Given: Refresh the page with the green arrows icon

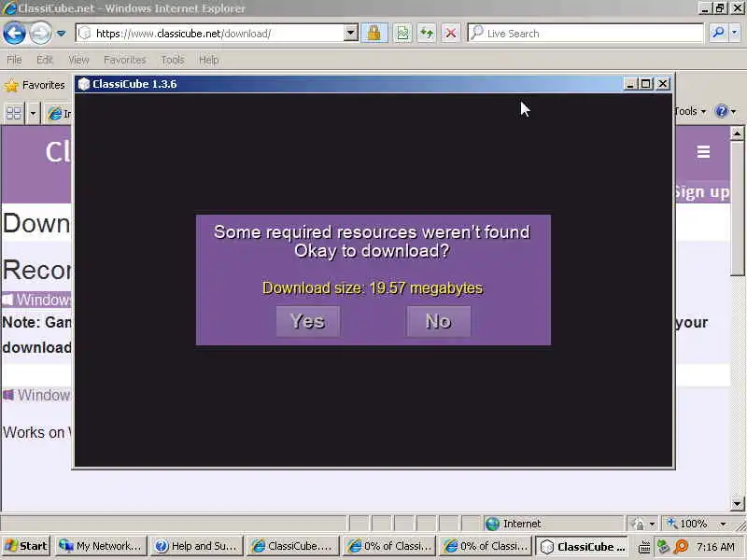Looking at the screenshot, I should click(x=427, y=34).
